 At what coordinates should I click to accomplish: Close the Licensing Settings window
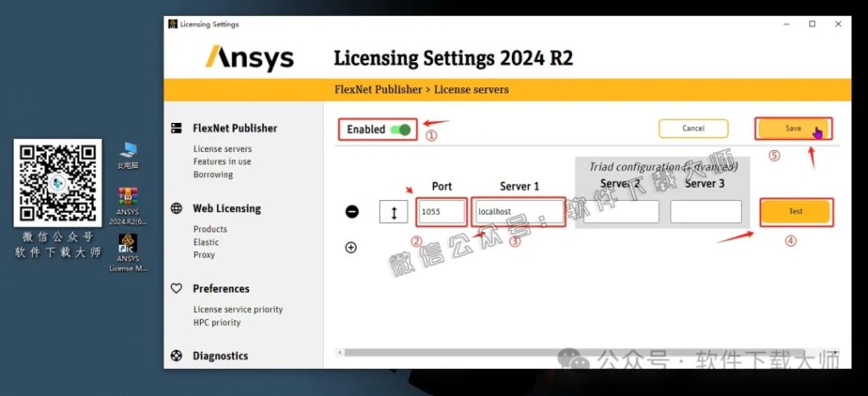point(838,25)
